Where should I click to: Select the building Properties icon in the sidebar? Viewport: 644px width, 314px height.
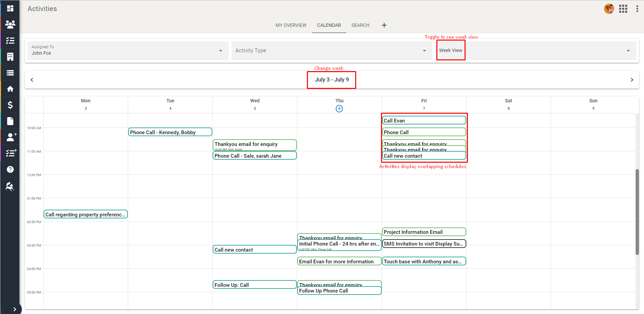pyautogui.click(x=10, y=57)
